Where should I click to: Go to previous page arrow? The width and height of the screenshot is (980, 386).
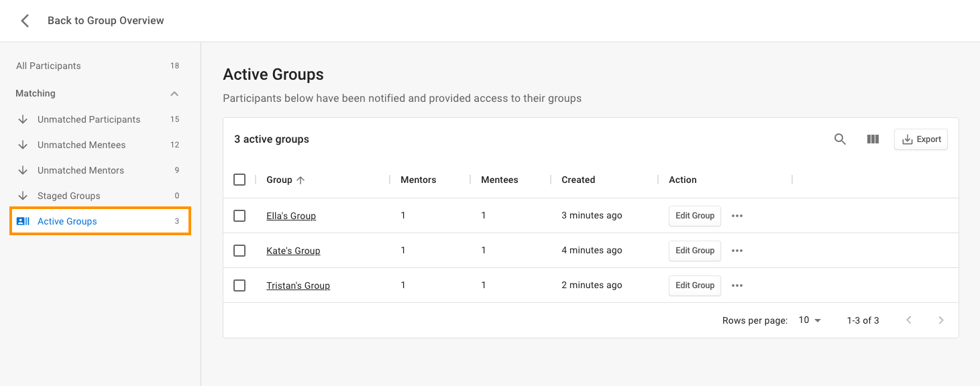(909, 320)
